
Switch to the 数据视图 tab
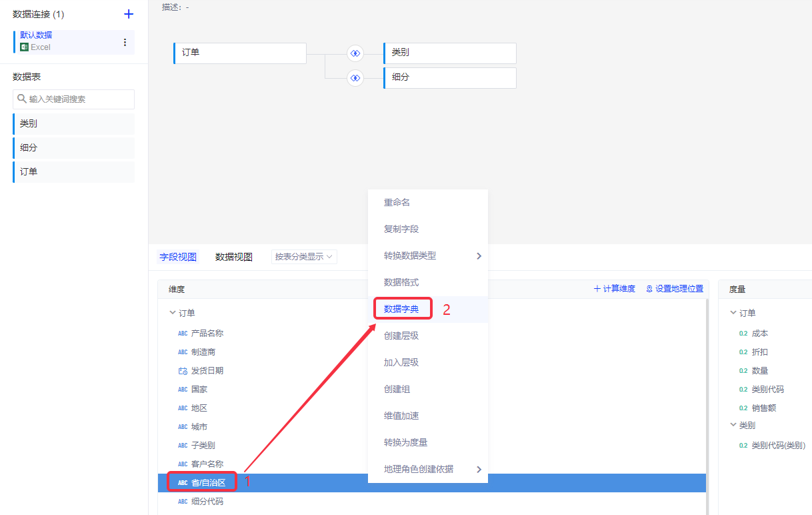[x=233, y=257]
